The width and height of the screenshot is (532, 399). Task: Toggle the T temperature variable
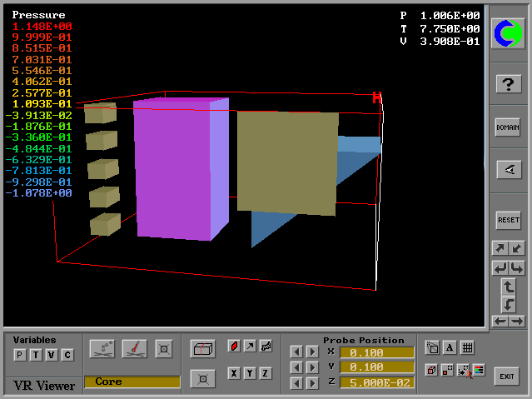coord(35,355)
